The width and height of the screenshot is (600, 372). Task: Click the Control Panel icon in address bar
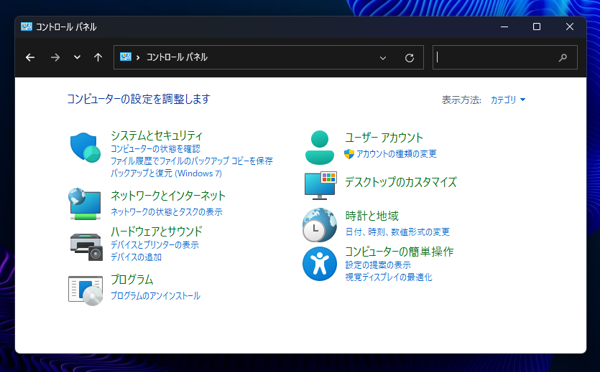[126, 57]
